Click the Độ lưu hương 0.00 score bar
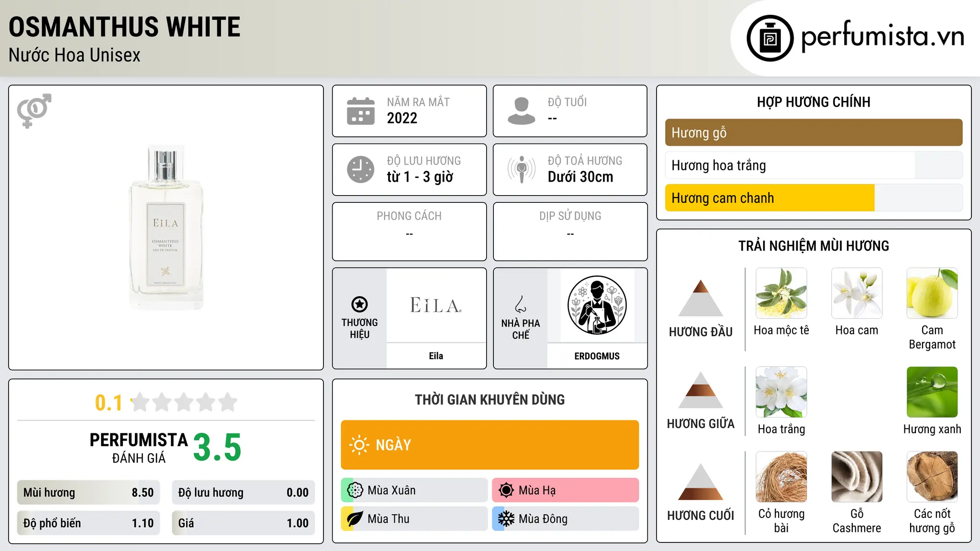This screenshot has width=980, height=551. (x=244, y=493)
